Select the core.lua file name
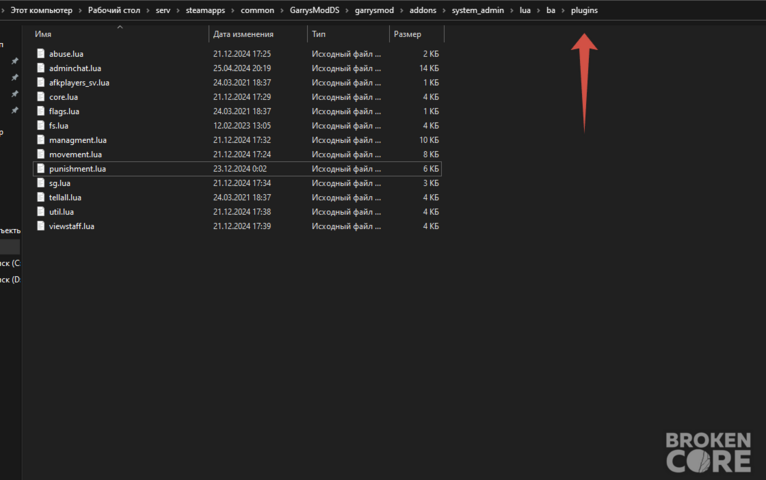Image resolution: width=766 pixels, height=480 pixels. [64, 97]
